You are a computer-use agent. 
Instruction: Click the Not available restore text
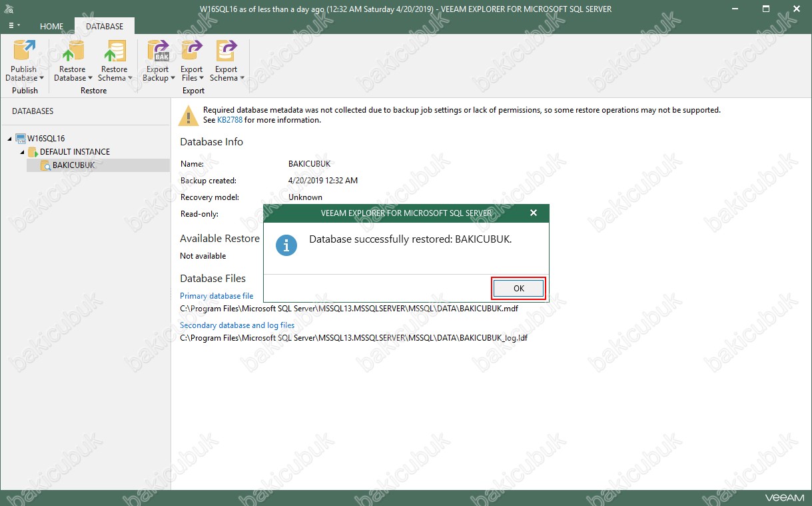point(203,256)
